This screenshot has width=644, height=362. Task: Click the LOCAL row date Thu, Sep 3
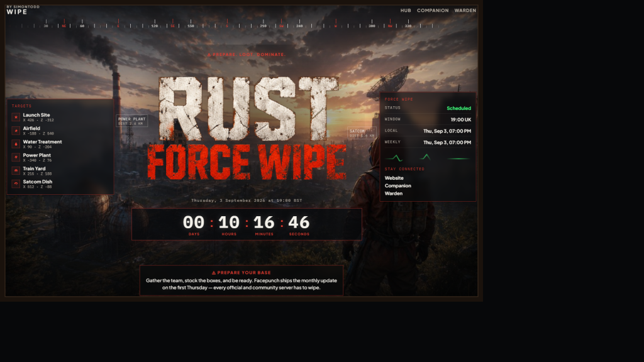click(x=447, y=131)
